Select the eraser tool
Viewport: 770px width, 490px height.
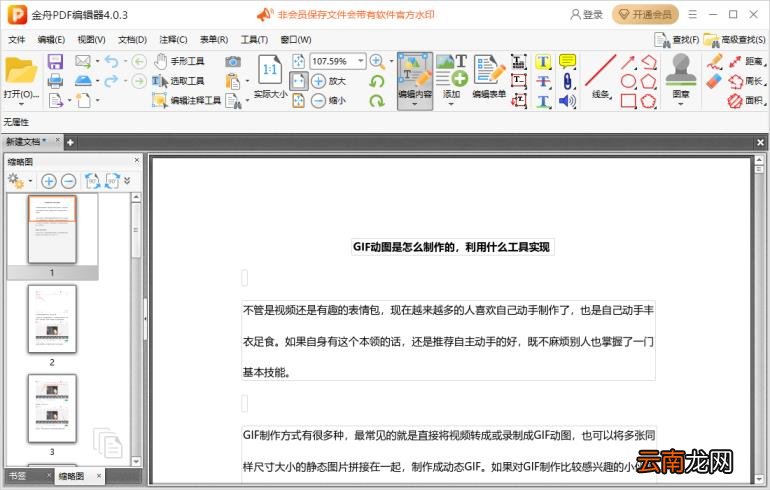point(715,81)
